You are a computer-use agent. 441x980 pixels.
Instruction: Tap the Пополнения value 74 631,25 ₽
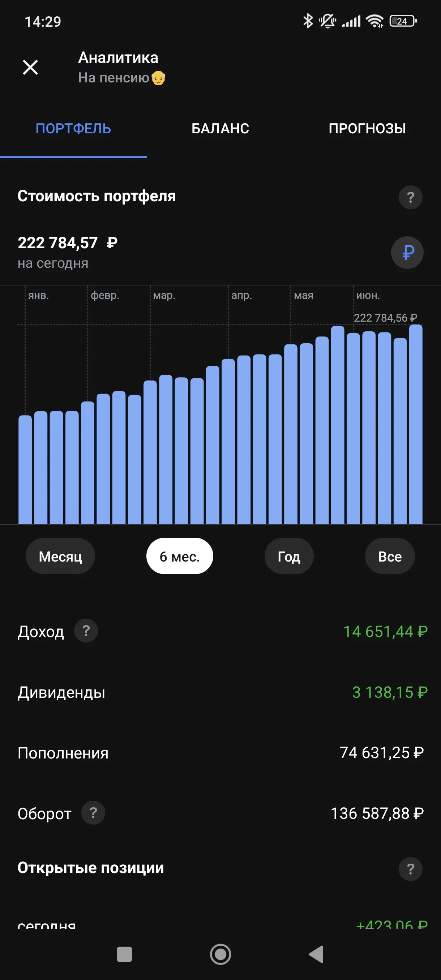point(382,752)
